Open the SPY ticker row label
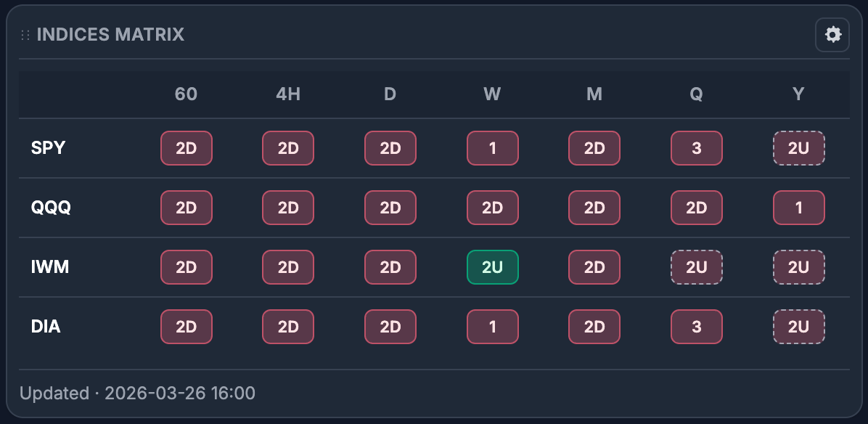Image resolution: width=868 pixels, height=424 pixels. [x=49, y=148]
